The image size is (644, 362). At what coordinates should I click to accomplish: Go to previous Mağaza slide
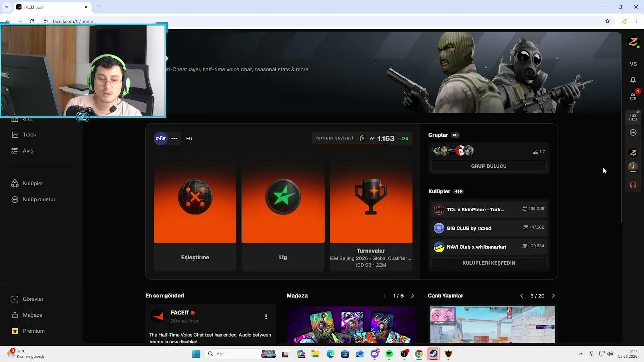385,296
